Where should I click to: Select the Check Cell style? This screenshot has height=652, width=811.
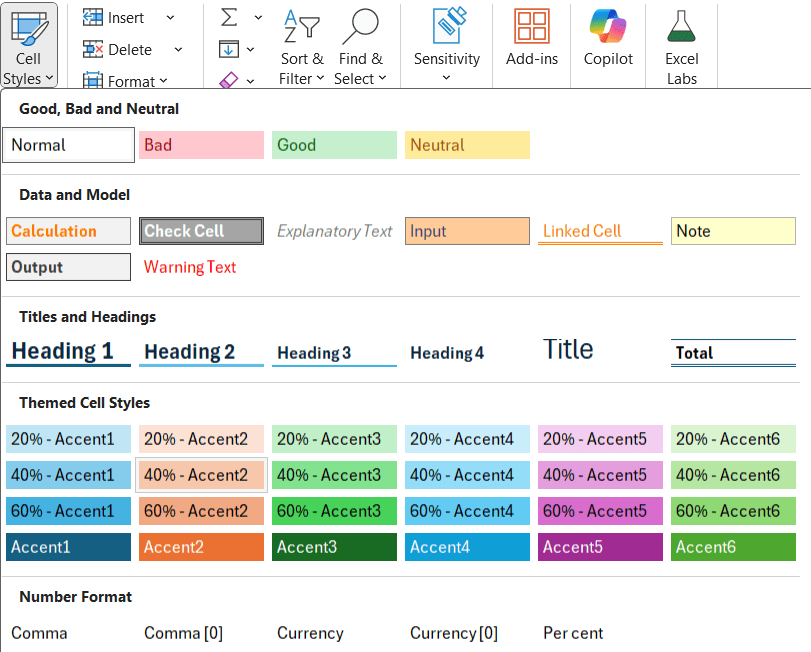[201, 231]
